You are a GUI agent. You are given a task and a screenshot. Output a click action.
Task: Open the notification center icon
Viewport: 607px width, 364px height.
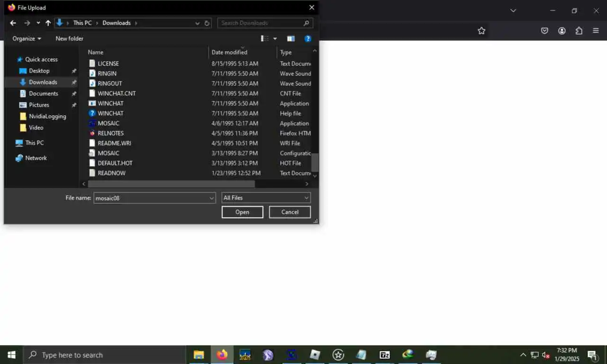click(592, 355)
